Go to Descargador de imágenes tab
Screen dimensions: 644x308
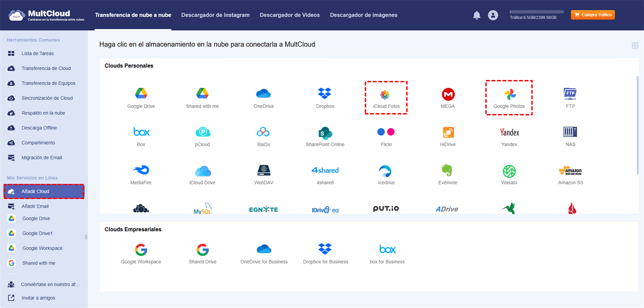(x=363, y=15)
